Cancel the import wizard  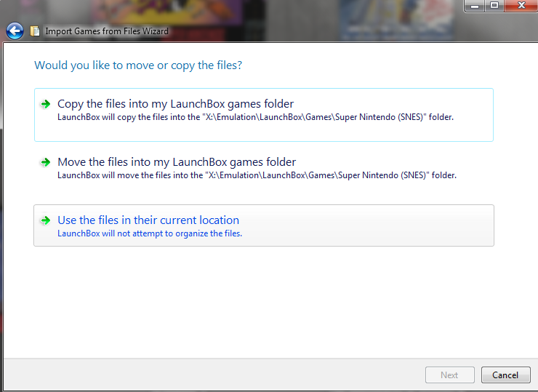click(506, 375)
